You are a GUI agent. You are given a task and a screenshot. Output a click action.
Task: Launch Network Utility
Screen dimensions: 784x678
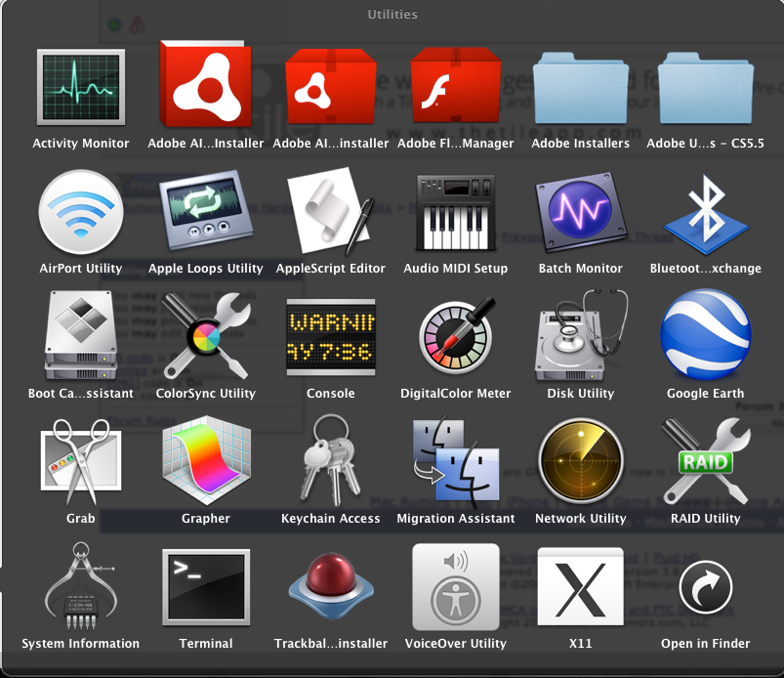coord(581,461)
